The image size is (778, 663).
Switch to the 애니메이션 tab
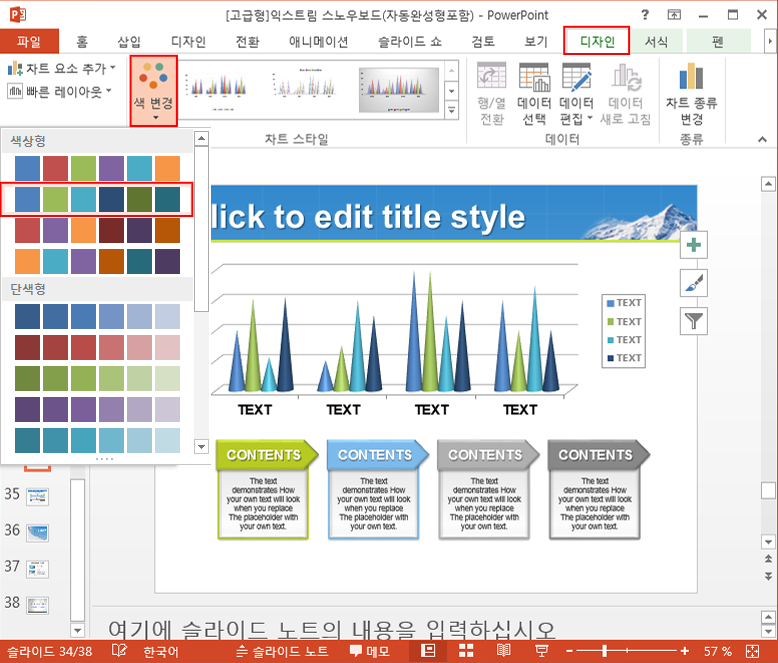[x=318, y=41]
